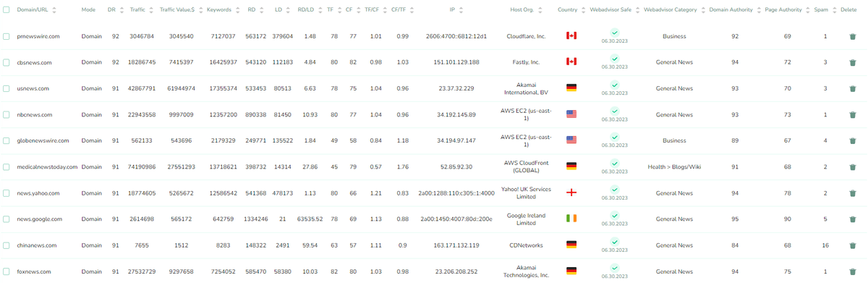Remove foxnews.com using its trash icon

(854, 271)
